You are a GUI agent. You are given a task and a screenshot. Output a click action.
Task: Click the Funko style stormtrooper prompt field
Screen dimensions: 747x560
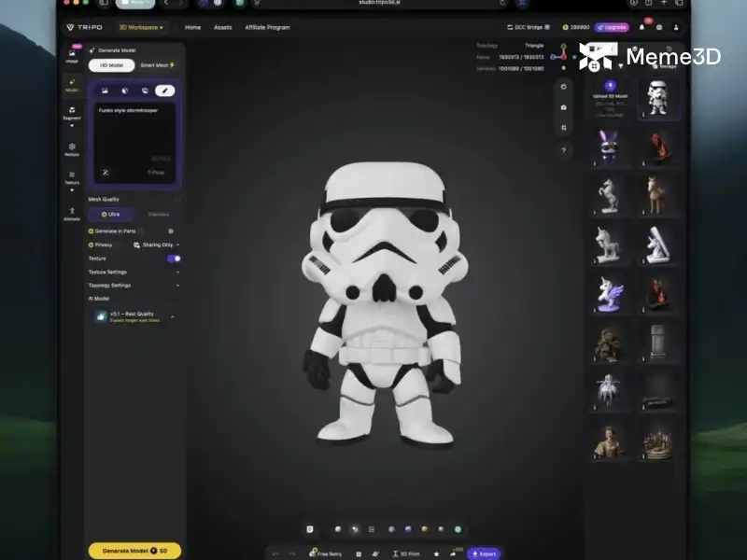(x=134, y=142)
